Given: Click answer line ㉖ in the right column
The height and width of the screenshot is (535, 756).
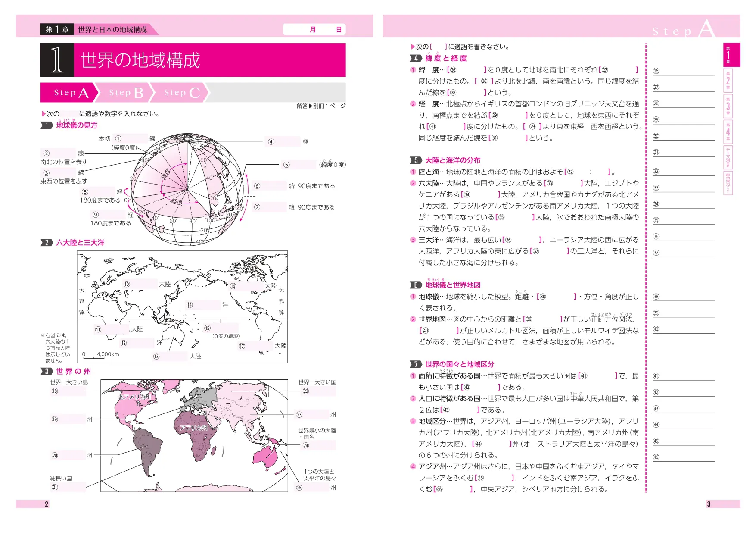Looking at the screenshot, I should point(684,71).
